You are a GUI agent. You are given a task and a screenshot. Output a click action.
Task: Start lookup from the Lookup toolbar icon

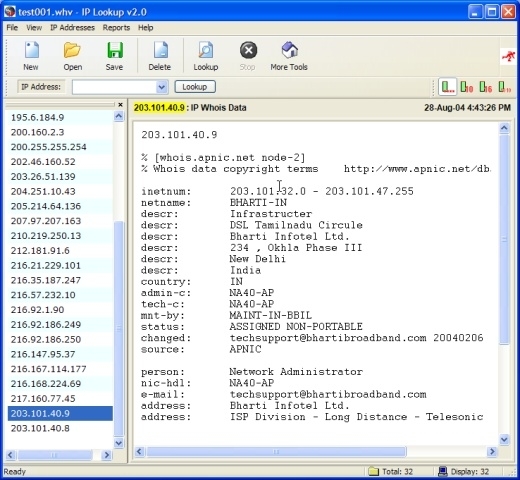(206, 51)
